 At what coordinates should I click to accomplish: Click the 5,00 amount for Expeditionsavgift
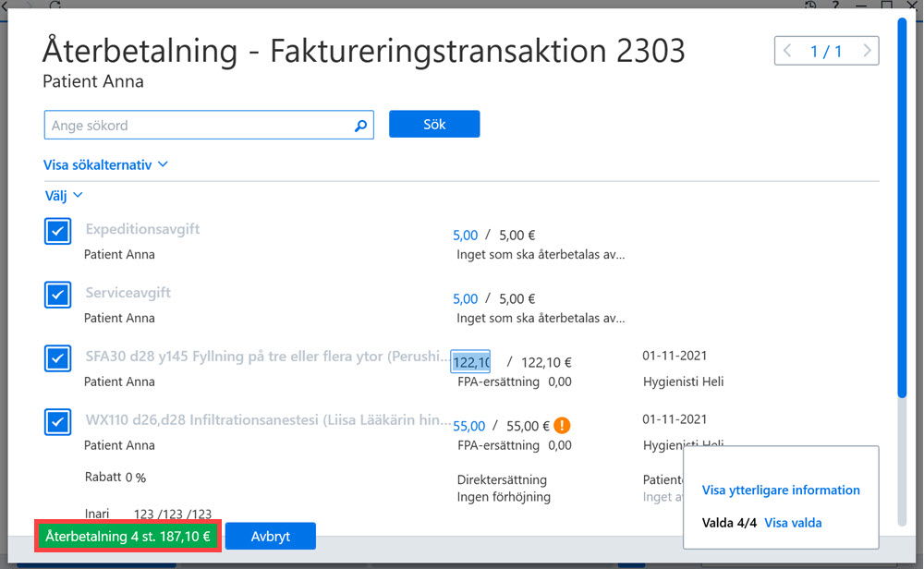click(x=465, y=235)
